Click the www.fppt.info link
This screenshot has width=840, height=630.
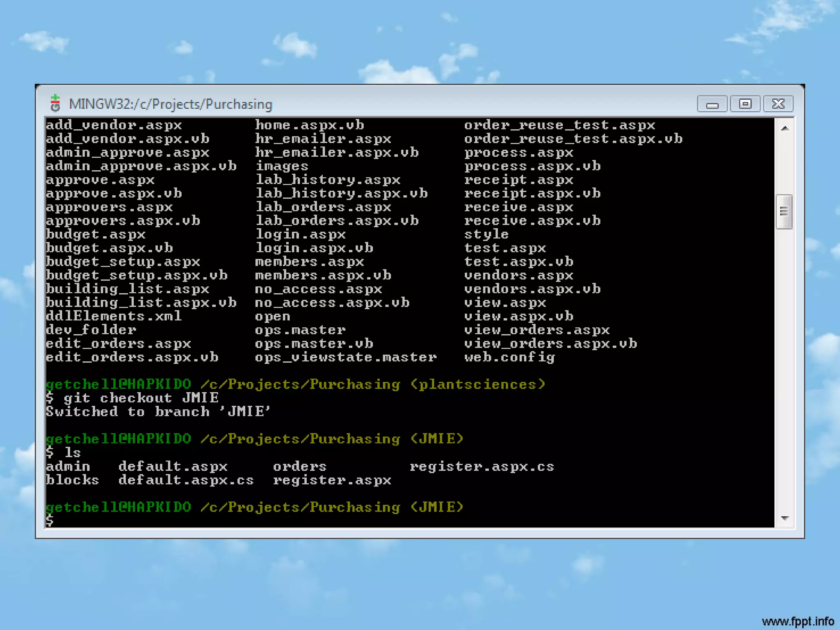tap(797, 621)
